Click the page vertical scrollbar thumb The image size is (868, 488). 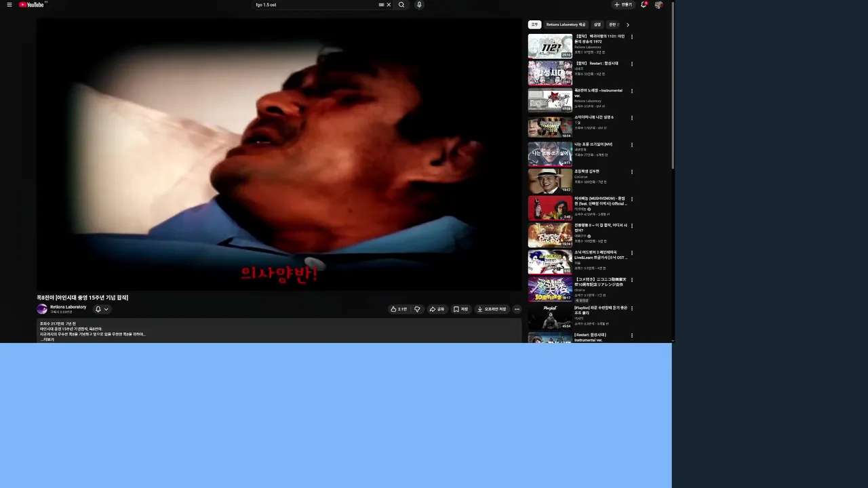[673, 87]
